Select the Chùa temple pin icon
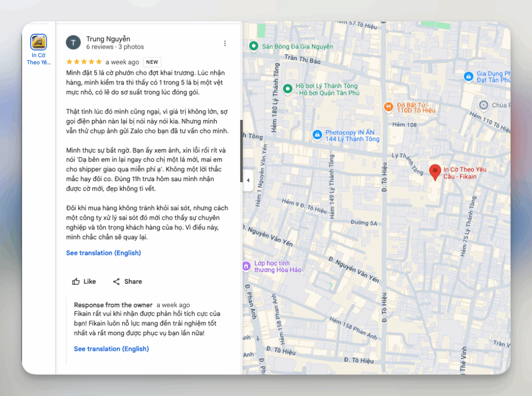 coord(484,105)
